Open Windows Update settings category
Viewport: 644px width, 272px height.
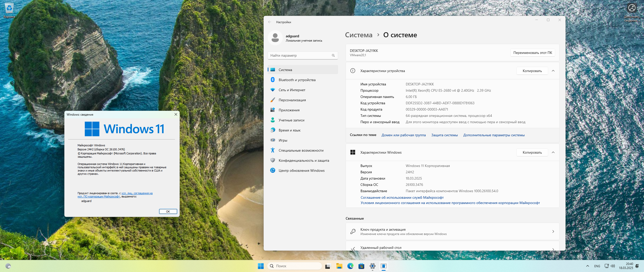pos(301,171)
